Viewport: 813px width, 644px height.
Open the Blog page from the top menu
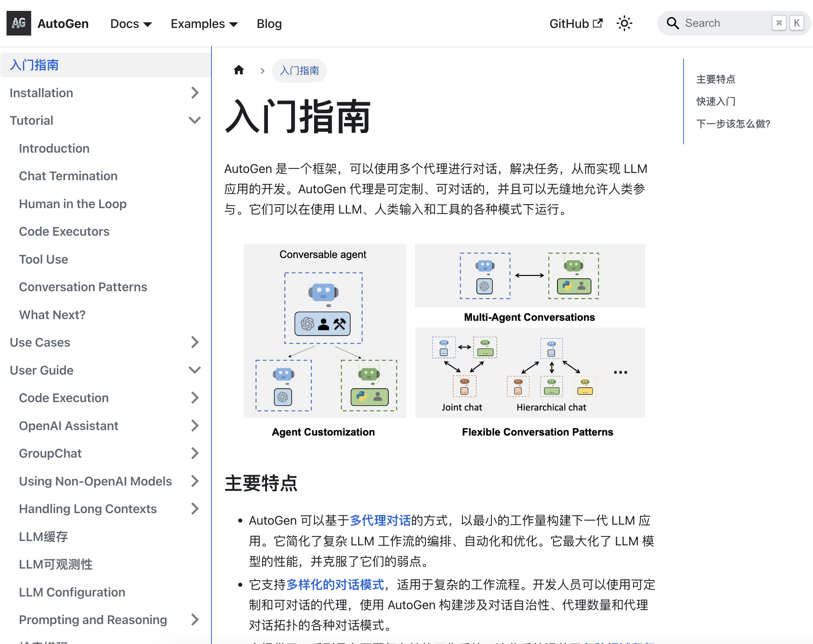269,23
